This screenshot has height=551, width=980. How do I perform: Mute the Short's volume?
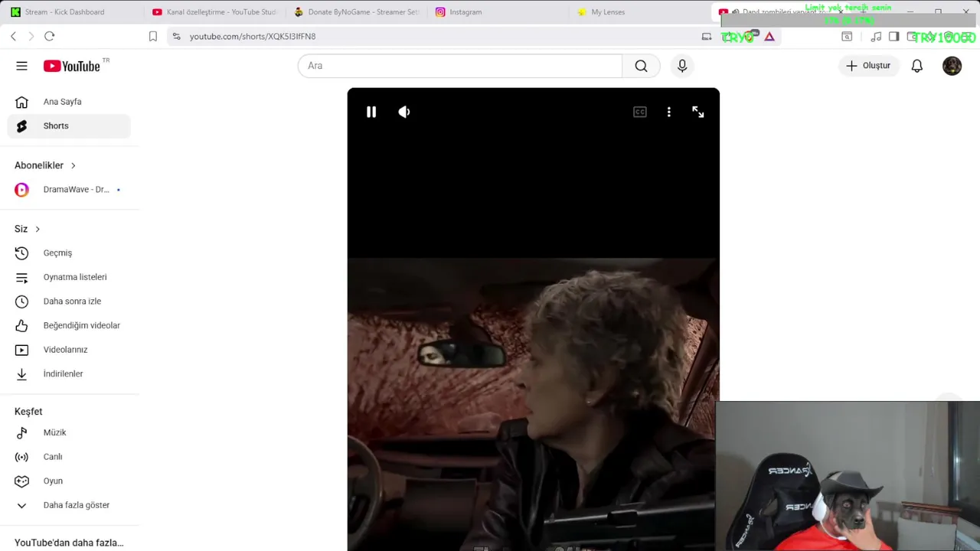point(404,112)
